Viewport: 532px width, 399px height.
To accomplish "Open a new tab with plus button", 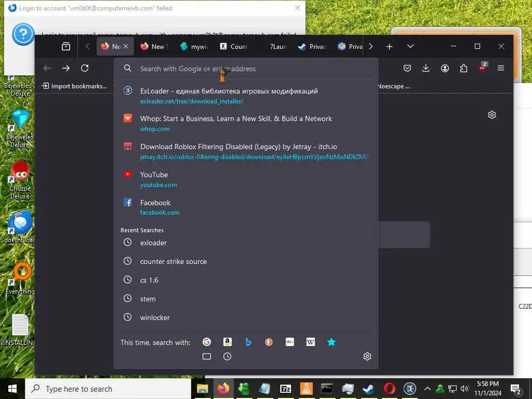I will [x=390, y=46].
